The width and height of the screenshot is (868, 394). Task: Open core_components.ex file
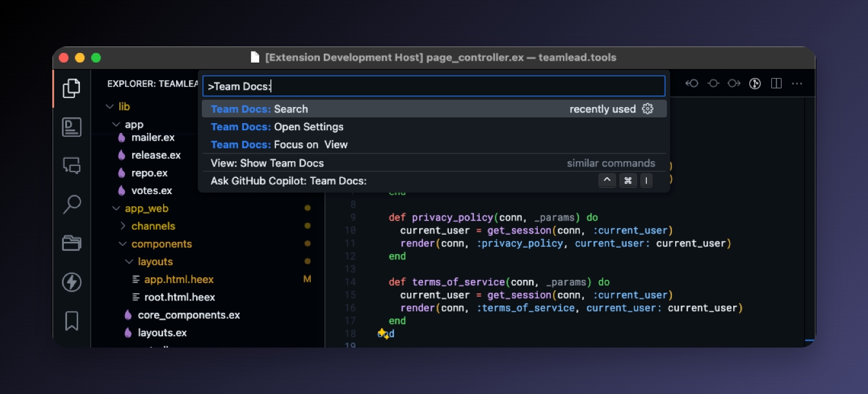tap(189, 315)
